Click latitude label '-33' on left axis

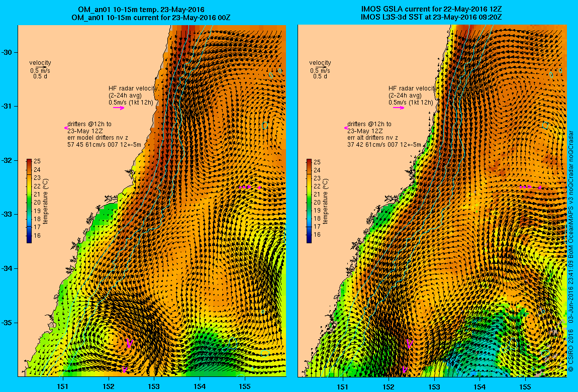pos(7,215)
